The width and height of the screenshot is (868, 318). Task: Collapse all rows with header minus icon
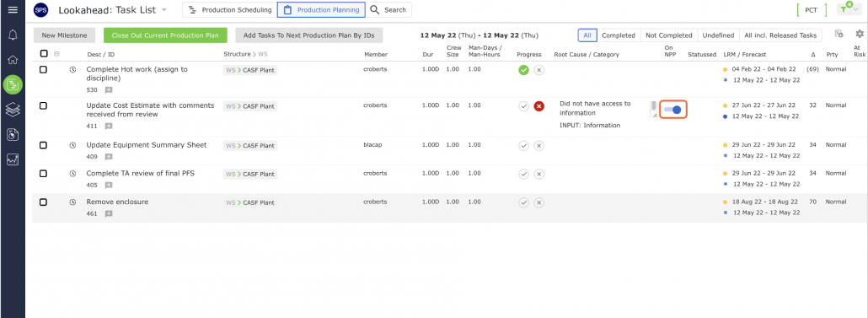56,54
